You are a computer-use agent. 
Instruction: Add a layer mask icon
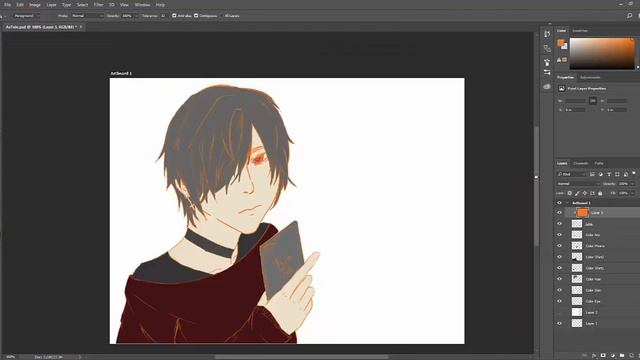pos(603,356)
